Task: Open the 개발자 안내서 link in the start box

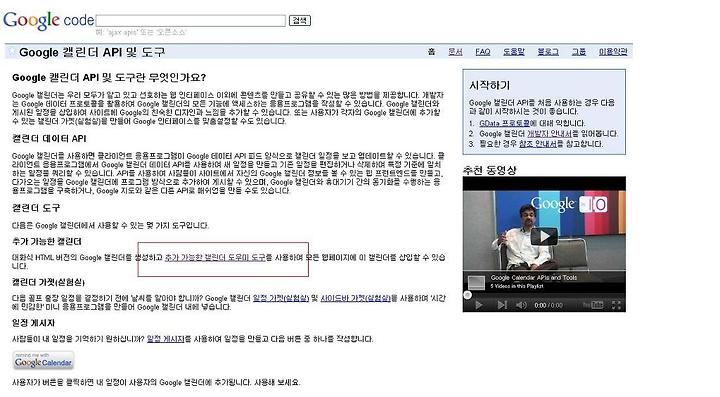Action: click(549, 134)
